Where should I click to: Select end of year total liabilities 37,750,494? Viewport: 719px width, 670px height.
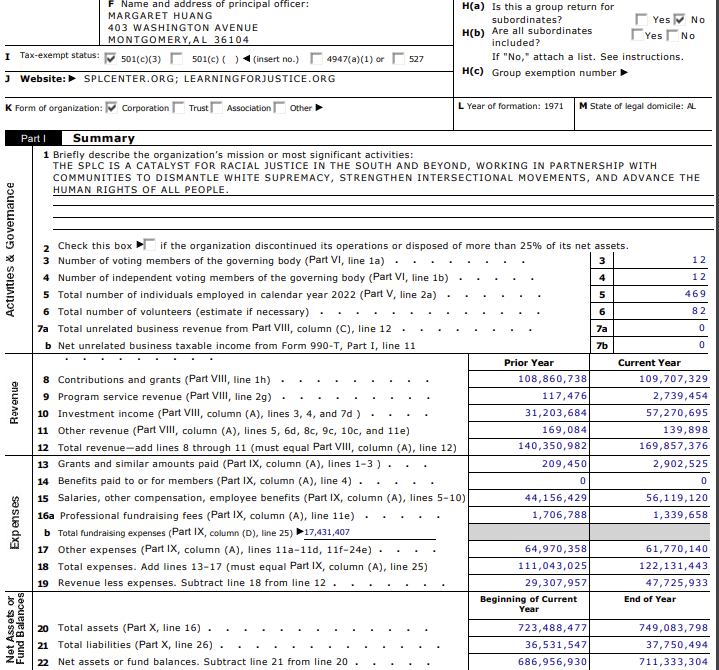677,644
